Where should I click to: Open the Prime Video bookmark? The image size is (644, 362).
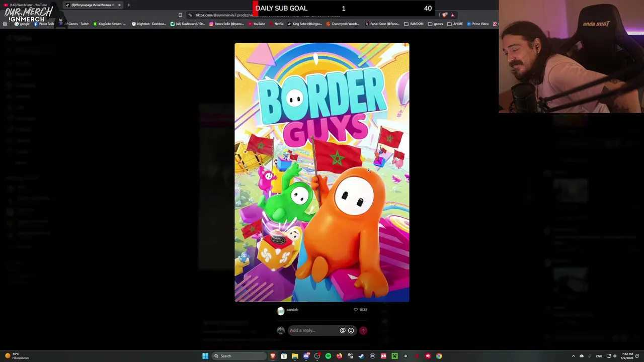coord(478,24)
